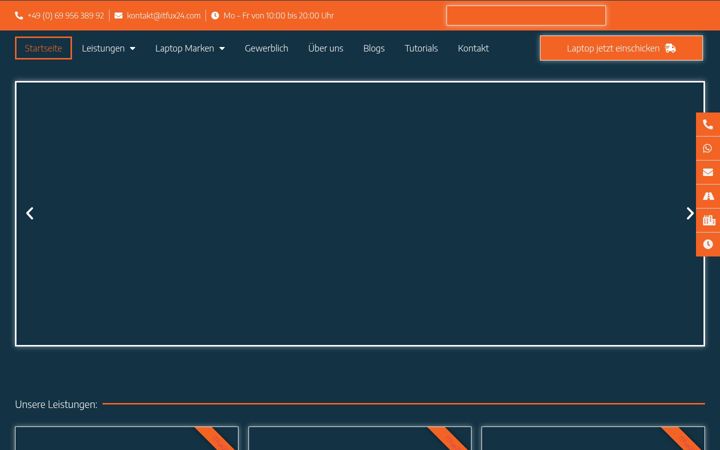The image size is (720, 450).
Task: Open the Blogs page
Action: [374, 48]
